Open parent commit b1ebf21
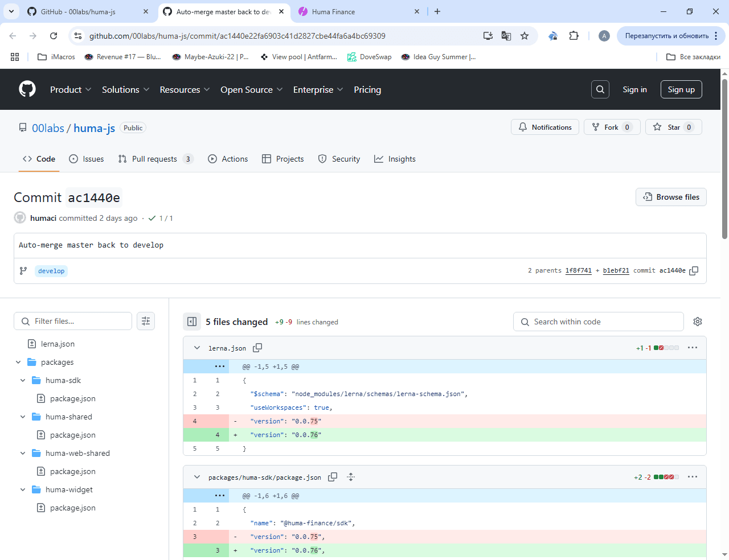This screenshot has height=560, width=729. pos(616,271)
